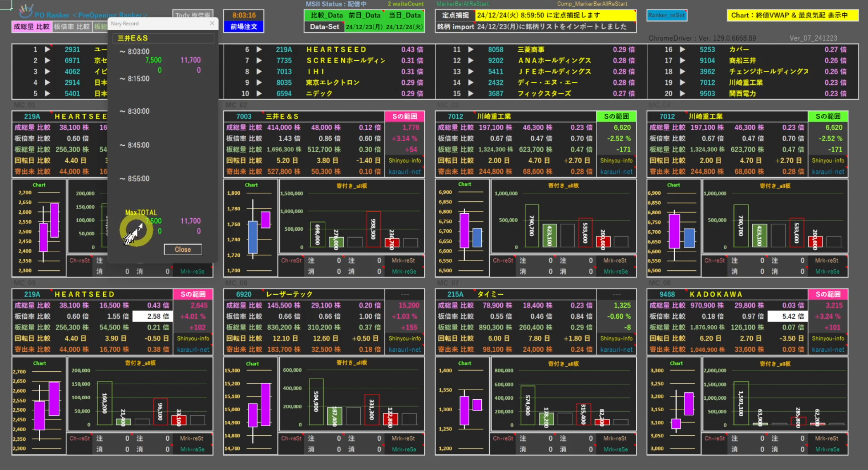This screenshot has height=470, width=868.
Task: Click the PO Ranker logo icon
Action: (x=26, y=11)
